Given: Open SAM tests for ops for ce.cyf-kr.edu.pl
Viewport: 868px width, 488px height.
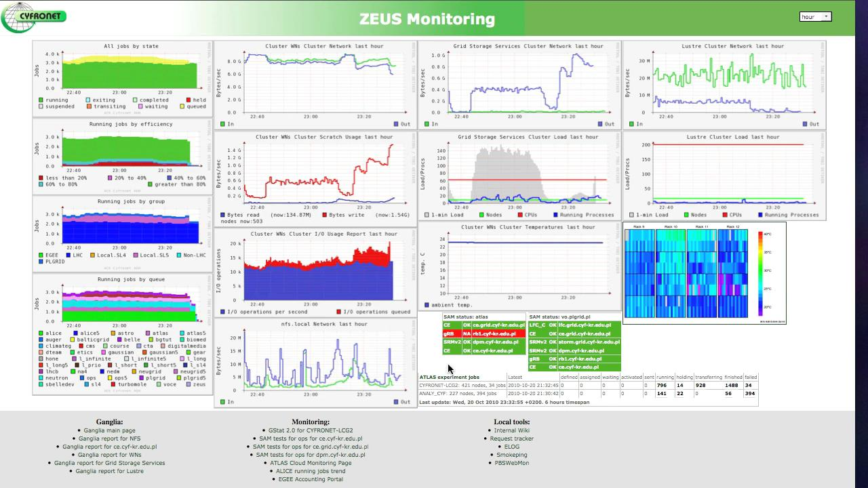Looking at the screenshot, I should point(311,439).
